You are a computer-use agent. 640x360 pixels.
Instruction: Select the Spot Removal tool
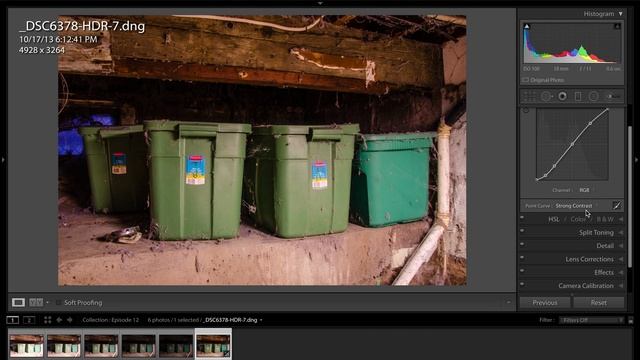click(546, 96)
